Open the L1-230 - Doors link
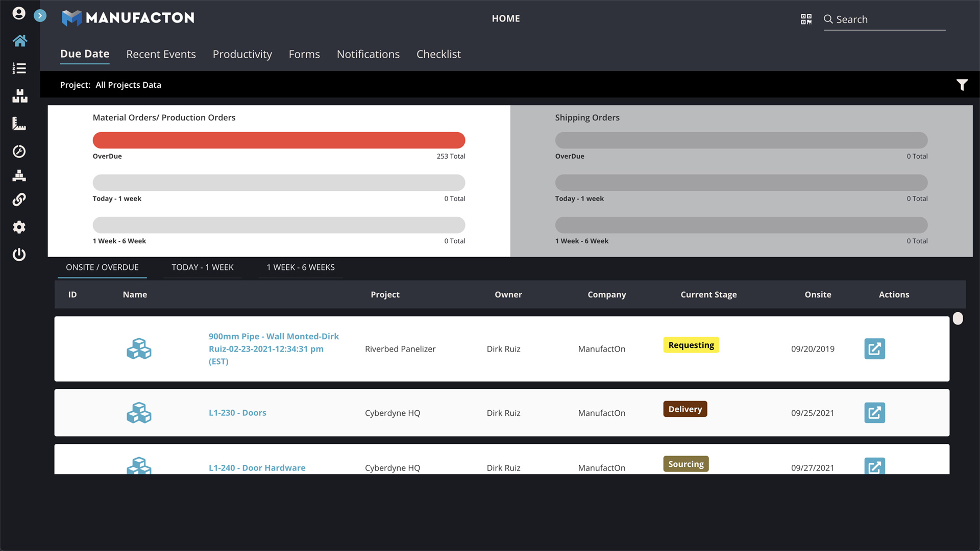 tap(237, 413)
